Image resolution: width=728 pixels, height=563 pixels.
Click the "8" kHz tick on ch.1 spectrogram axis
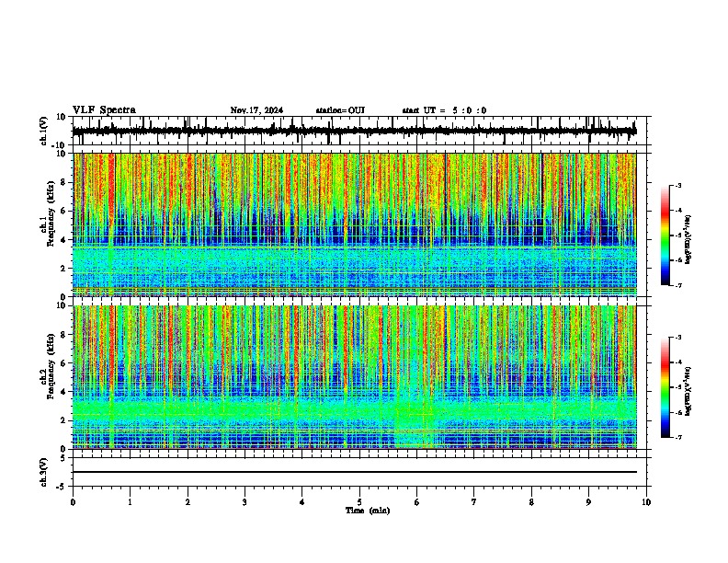(64, 182)
